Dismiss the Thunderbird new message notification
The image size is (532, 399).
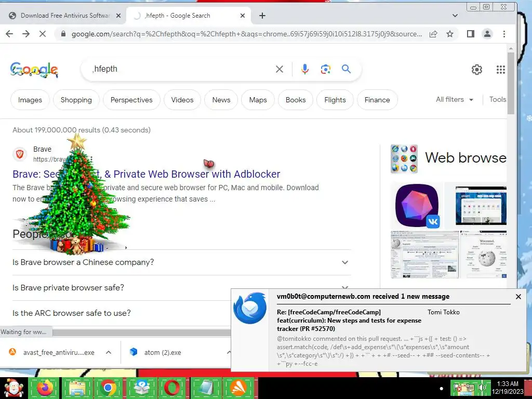518,297
